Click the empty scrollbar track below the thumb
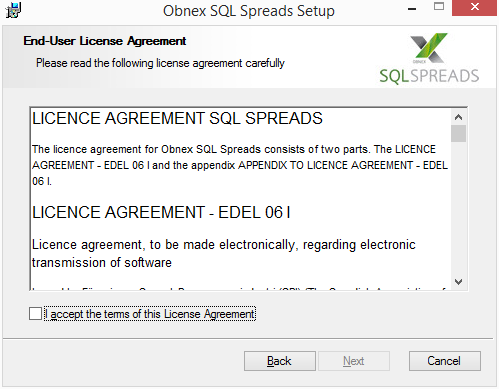This screenshot has height=389, width=499. [x=459, y=208]
